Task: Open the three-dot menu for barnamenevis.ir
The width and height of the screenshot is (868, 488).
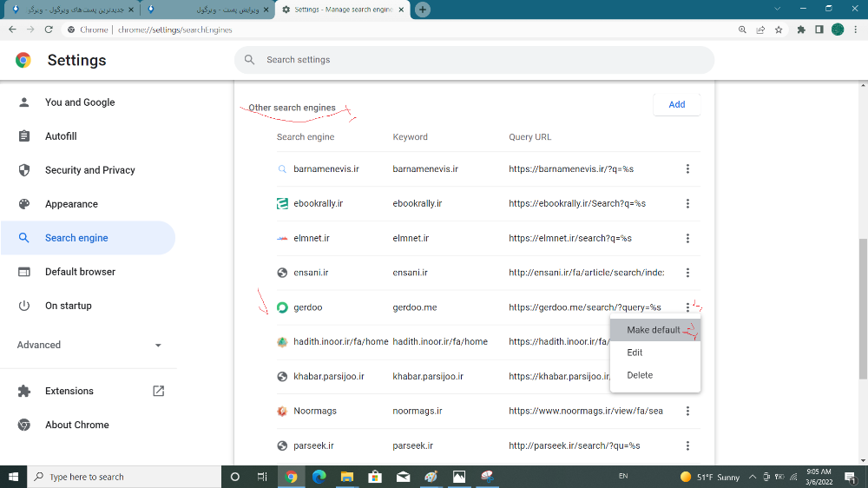Action: coord(687,169)
